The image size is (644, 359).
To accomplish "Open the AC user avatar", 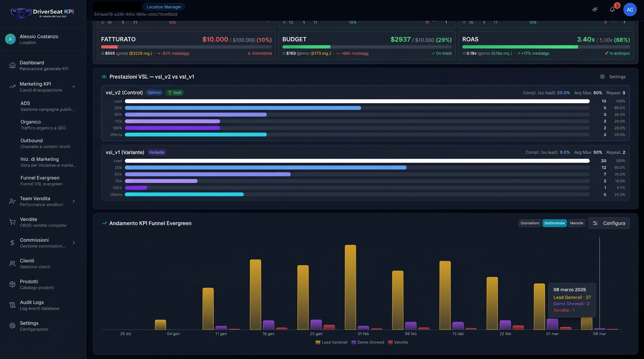I will coord(629,9).
